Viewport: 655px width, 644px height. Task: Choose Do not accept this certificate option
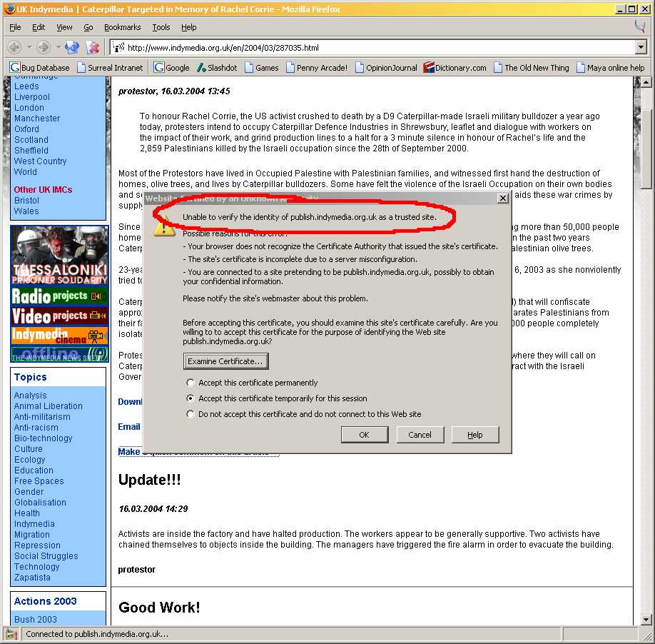pos(190,414)
